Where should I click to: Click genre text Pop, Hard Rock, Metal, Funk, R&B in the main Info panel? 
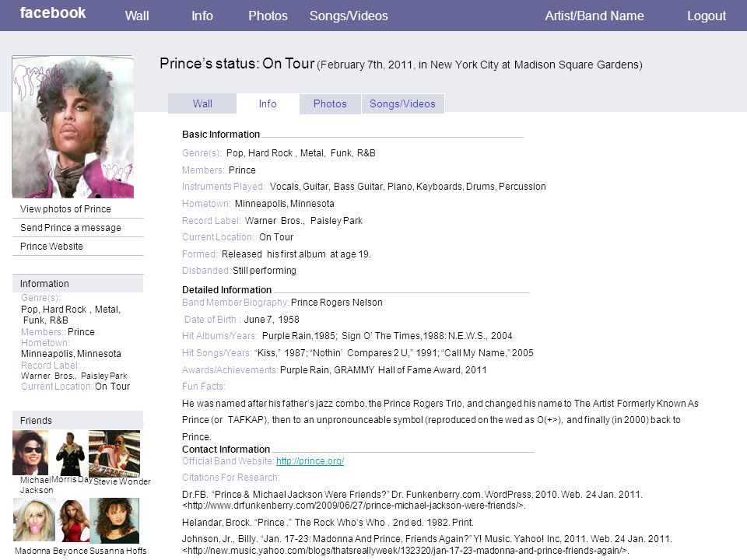click(300, 153)
